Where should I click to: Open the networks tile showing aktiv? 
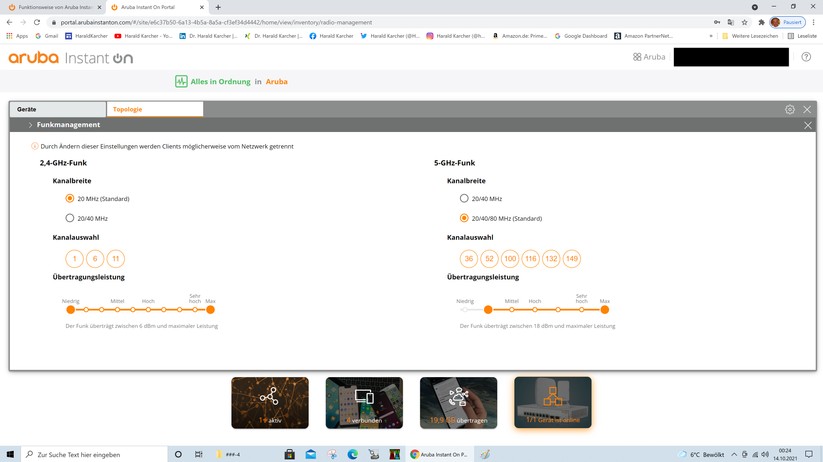coord(270,403)
